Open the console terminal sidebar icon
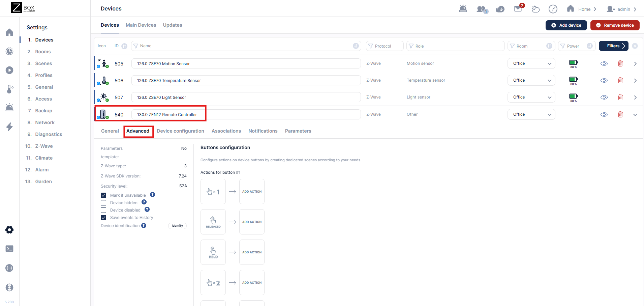 coord(9,249)
